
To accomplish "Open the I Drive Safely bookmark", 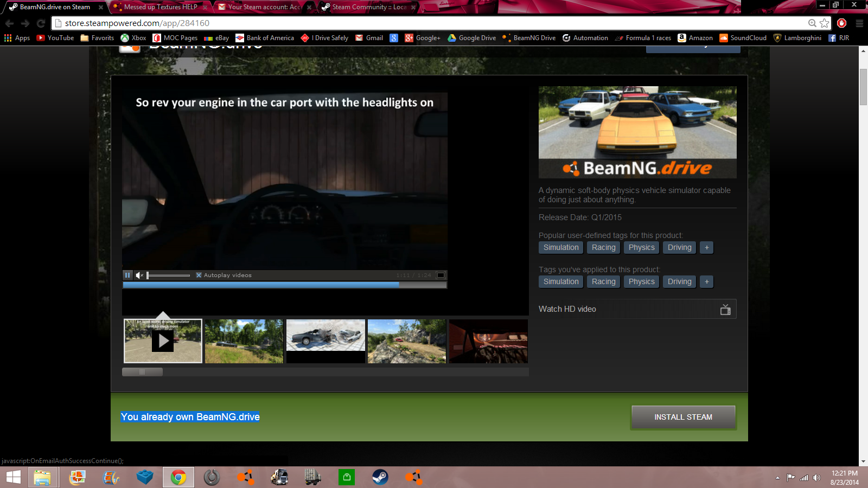I will (324, 38).
